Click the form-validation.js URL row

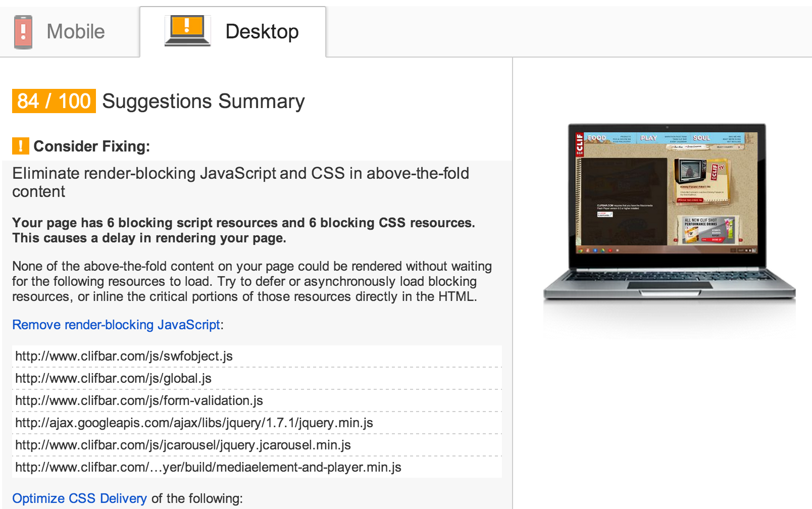pyautogui.click(x=257, y=400)
